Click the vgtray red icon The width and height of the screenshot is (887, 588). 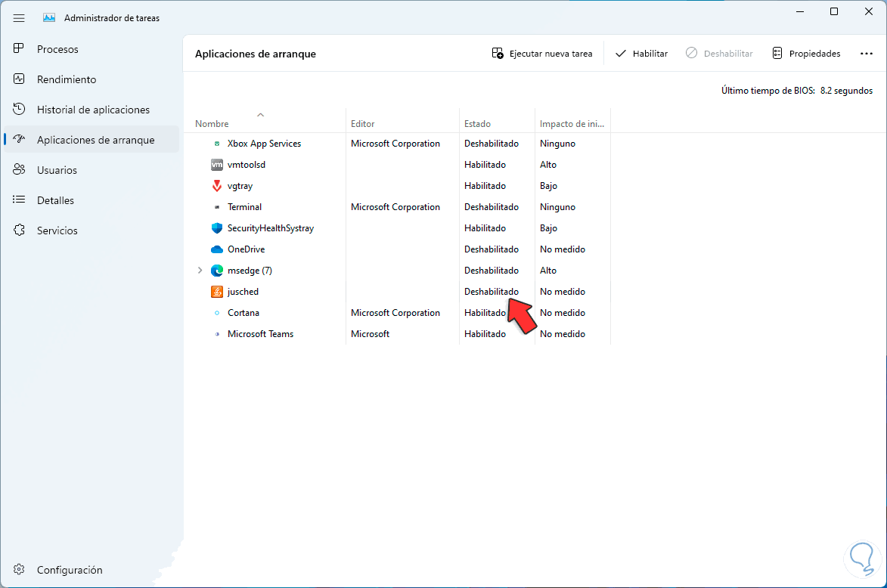point(217,185)
